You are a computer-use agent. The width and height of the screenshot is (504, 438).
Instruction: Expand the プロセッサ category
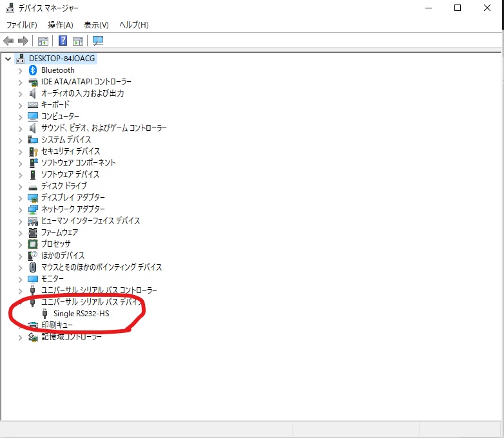(x=20, y=245)
